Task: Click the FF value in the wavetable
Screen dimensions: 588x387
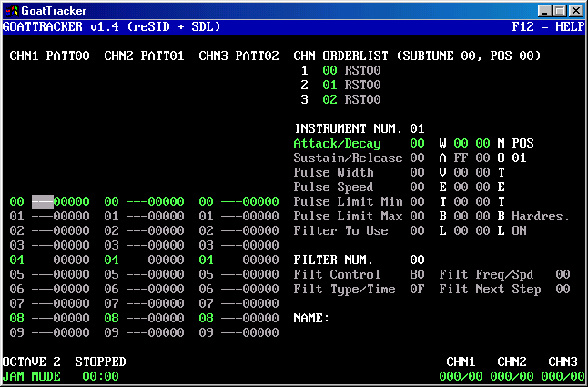Action: tap(461, 158)
